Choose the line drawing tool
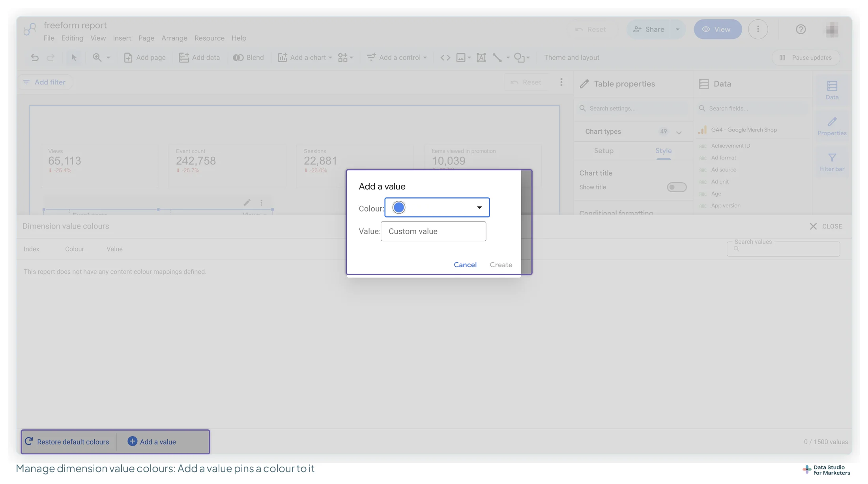868x484 pixels. pos(497,58)
